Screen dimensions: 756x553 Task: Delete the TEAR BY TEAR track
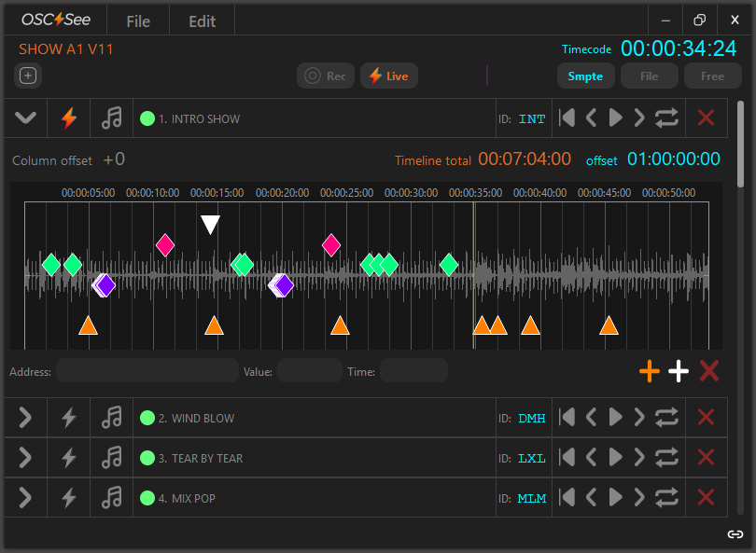coord(707,458)
